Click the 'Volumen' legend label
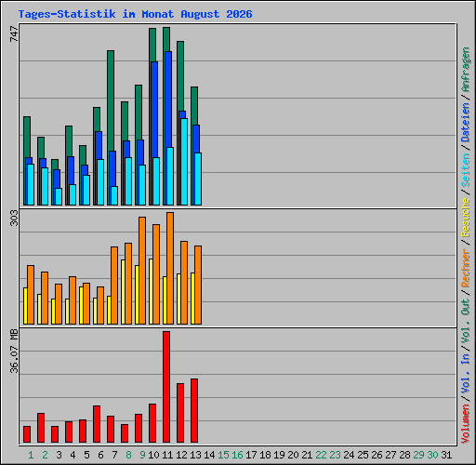476x465 pixels. [x=465, y=423]
